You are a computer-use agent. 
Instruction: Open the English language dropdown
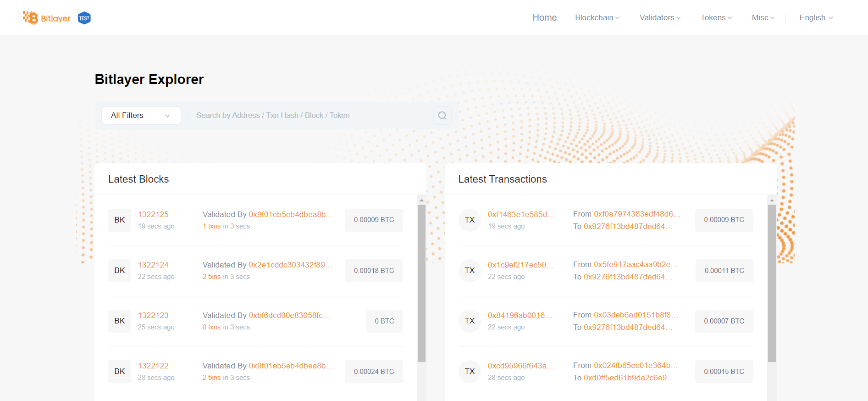[x=816, y=17]
